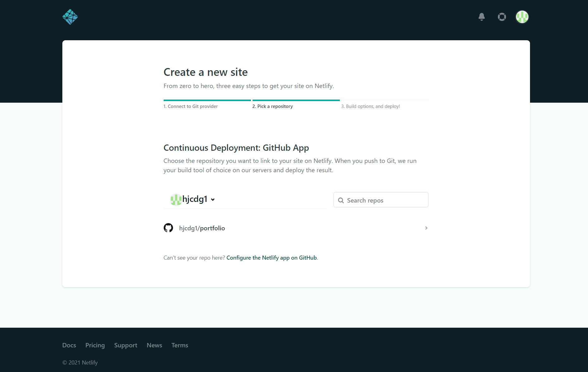Open the News footer link
Viewport: 588px width, 372px height.
pos(154,345)
